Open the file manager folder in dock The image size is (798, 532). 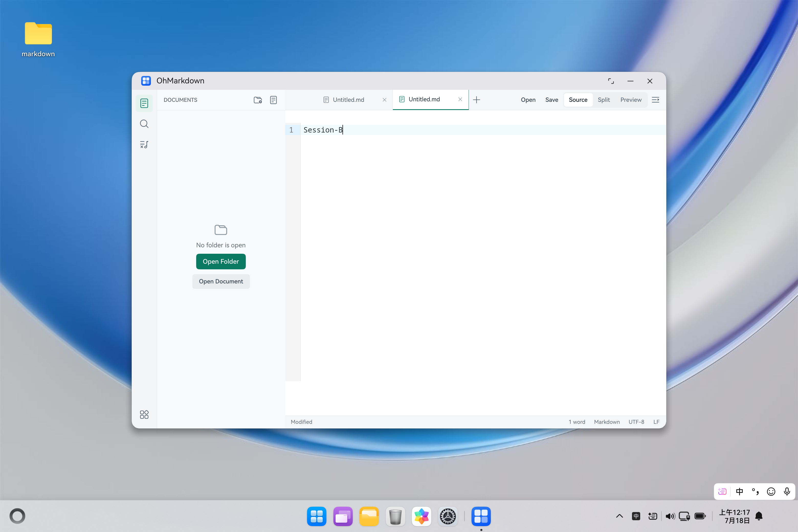tap(369, 516)
